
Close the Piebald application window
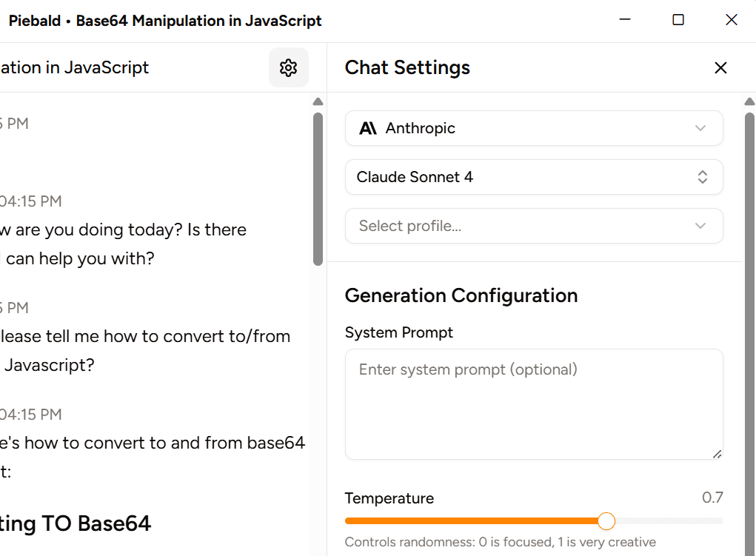coord(732,20)
